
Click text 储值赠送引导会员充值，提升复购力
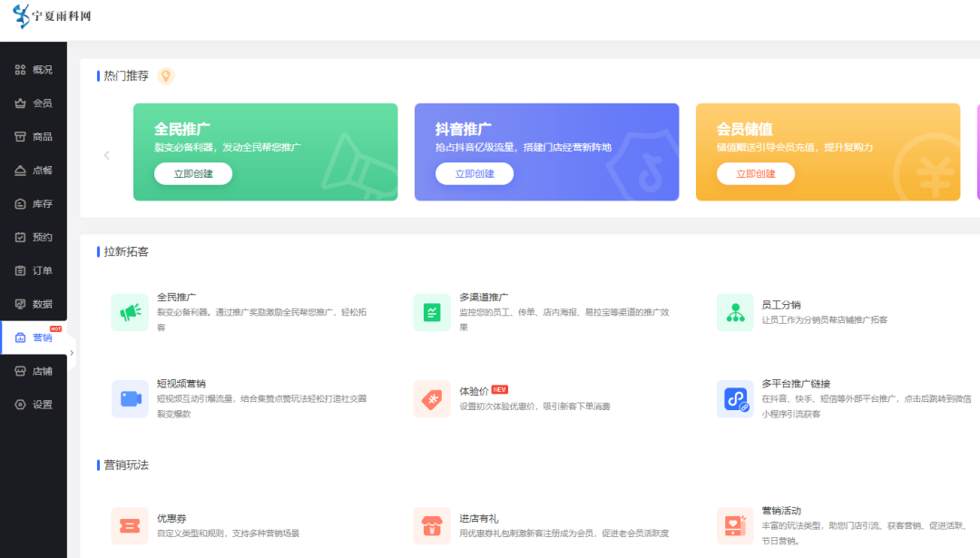(x=795, y=148)
